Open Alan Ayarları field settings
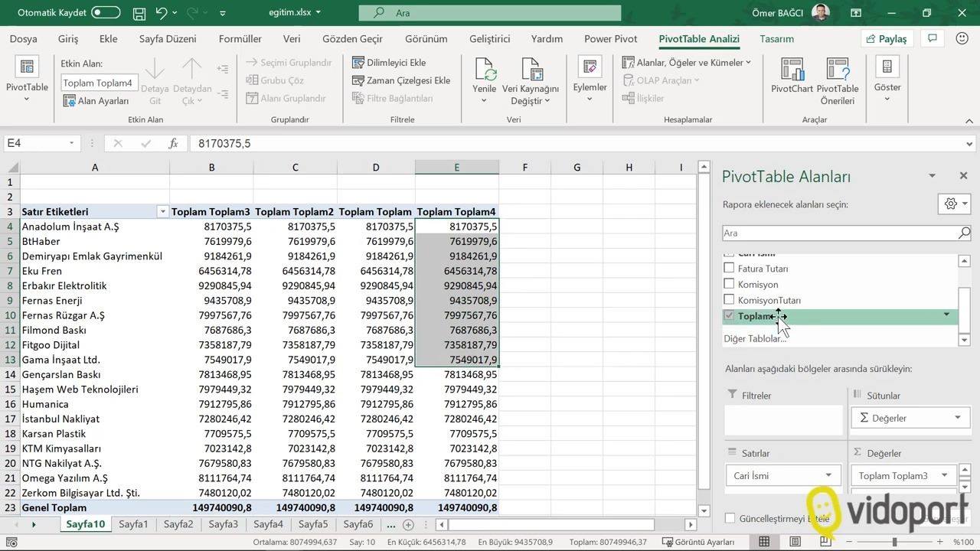The height and width of the screenshot is (551, 980). pyautogui.click(x=96, y=101)
